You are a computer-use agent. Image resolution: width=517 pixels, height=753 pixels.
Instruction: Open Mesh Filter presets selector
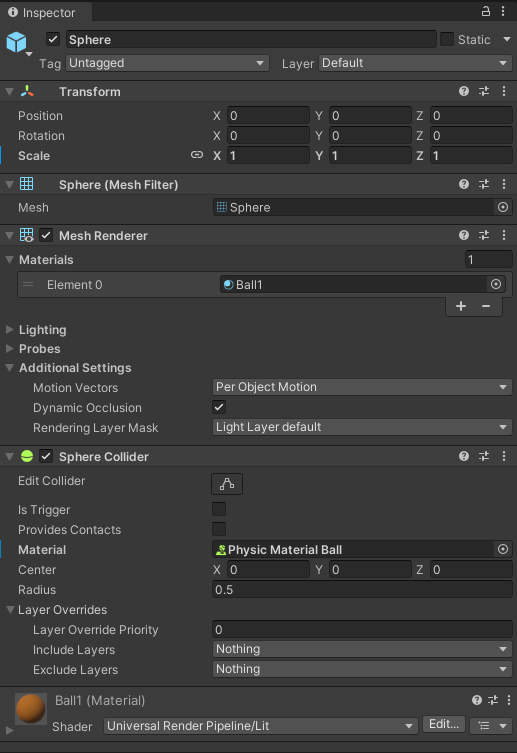484,184
